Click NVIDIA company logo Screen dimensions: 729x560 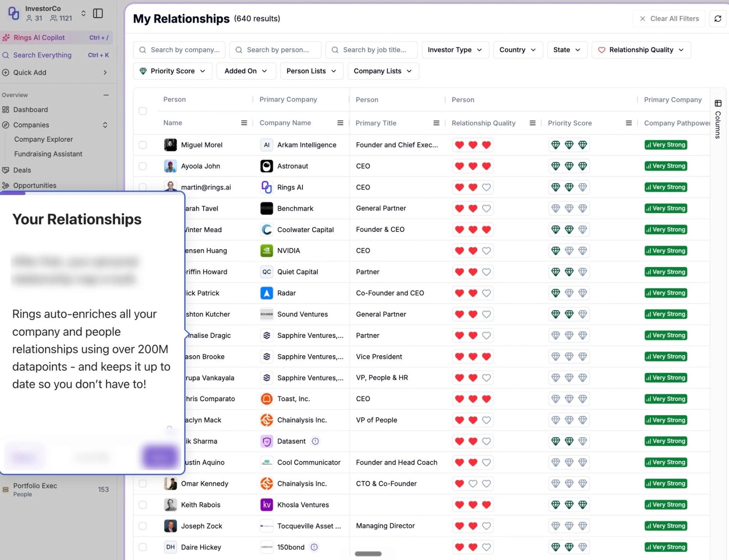(267, 251)
